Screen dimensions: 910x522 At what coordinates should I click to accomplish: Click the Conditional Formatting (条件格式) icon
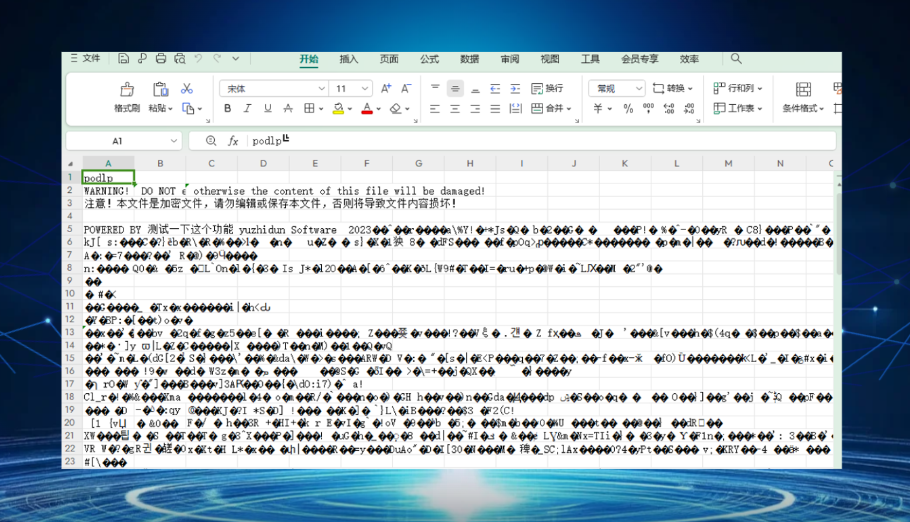(x=803, y=89)
